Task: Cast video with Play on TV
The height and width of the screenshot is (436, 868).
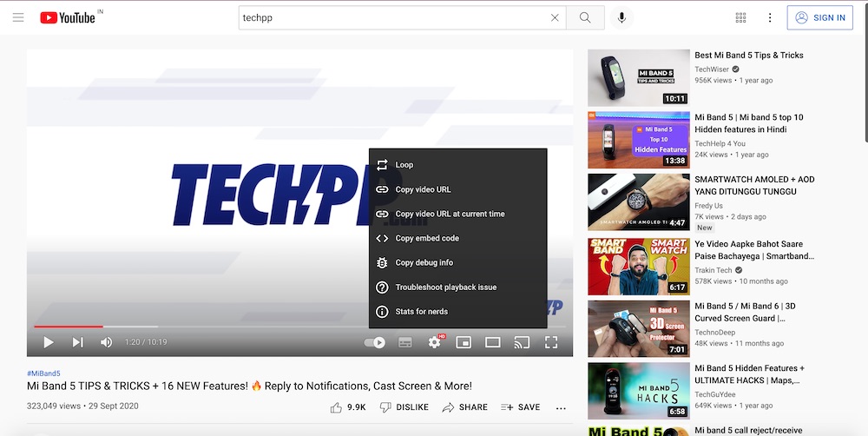Action: coord(522,342)
